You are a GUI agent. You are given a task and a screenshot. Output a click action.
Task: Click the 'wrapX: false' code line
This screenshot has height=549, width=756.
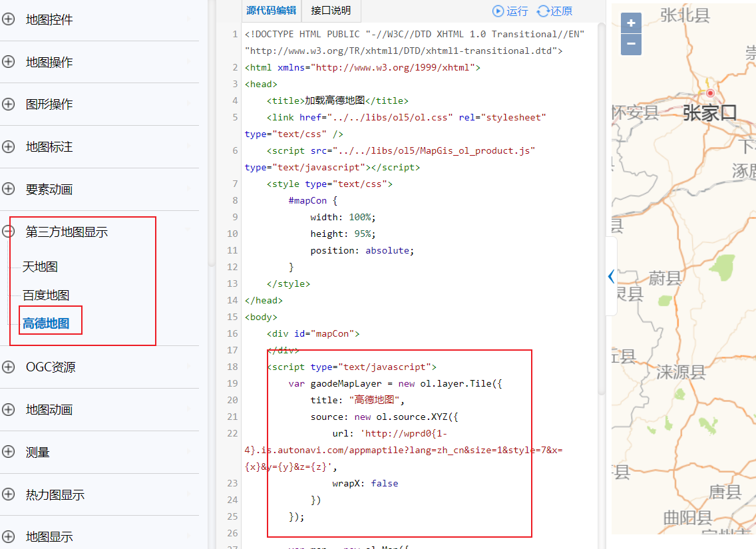pyautogui.click(x=365, y=483)
